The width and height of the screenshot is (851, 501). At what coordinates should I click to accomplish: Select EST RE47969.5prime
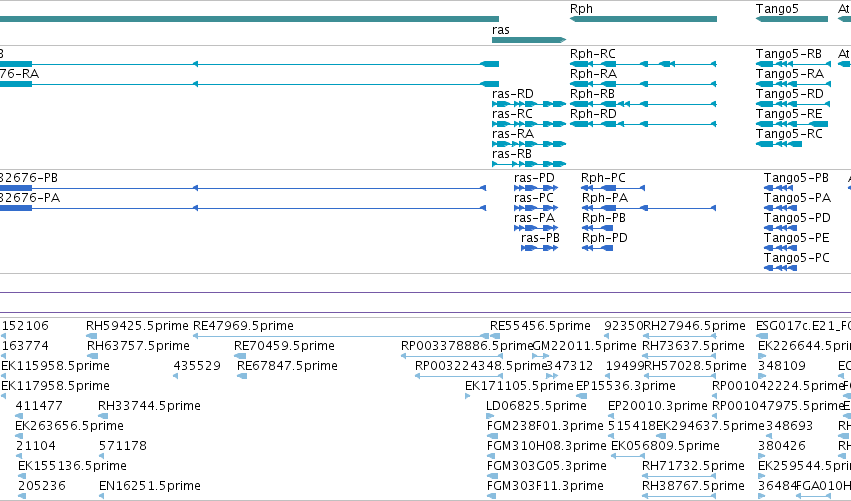coord(244,326)
